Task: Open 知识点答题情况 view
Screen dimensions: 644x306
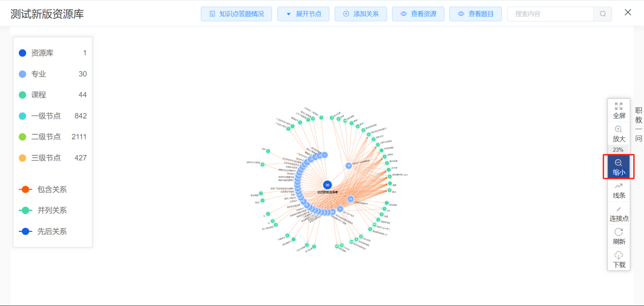Action: click(236, 14)
